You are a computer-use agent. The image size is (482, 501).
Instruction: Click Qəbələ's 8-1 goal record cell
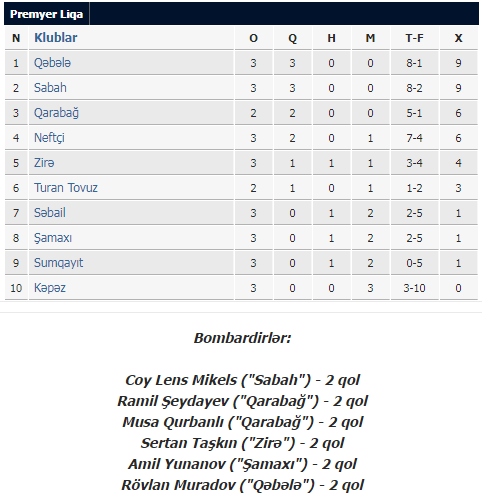[414, 63]
